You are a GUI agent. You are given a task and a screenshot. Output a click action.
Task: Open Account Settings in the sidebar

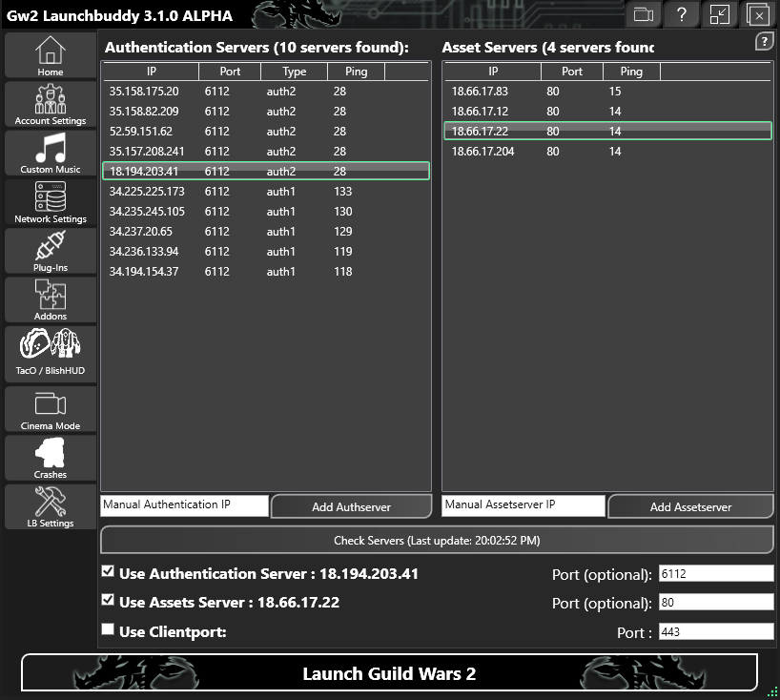click(x=51, y=104)
